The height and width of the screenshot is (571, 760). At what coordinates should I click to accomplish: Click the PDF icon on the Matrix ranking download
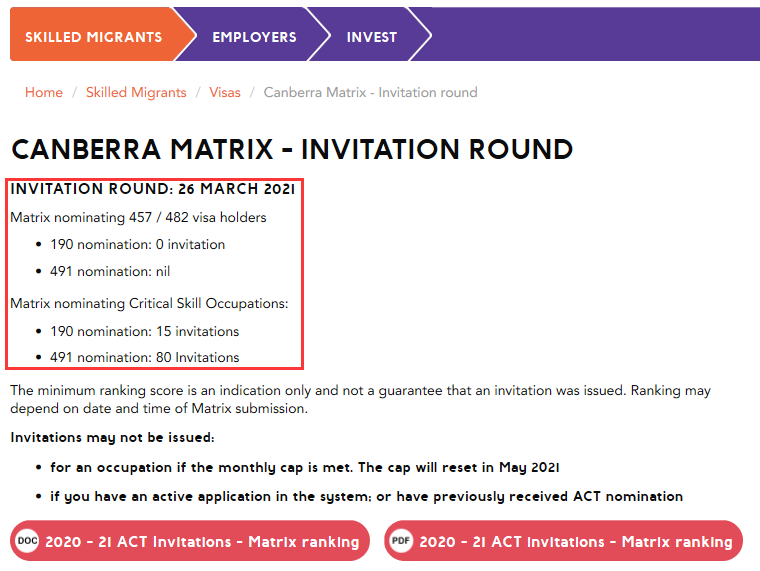[x=401, y=541]
